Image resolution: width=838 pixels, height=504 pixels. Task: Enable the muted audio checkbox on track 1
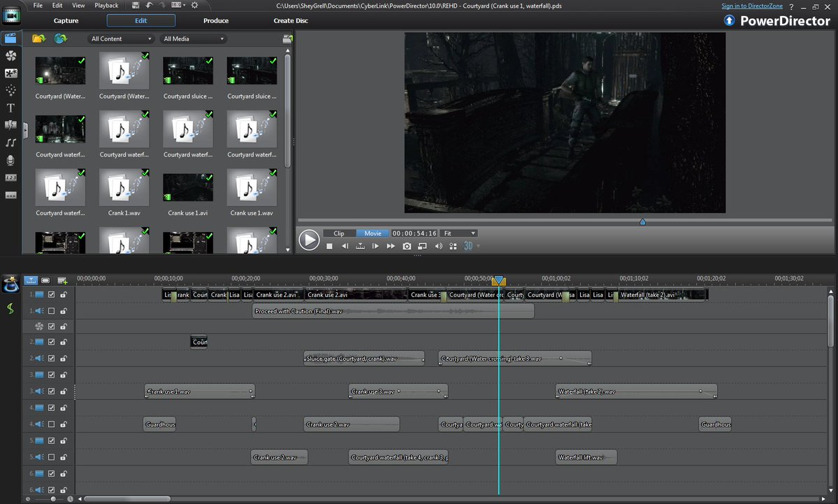point(50,310)
